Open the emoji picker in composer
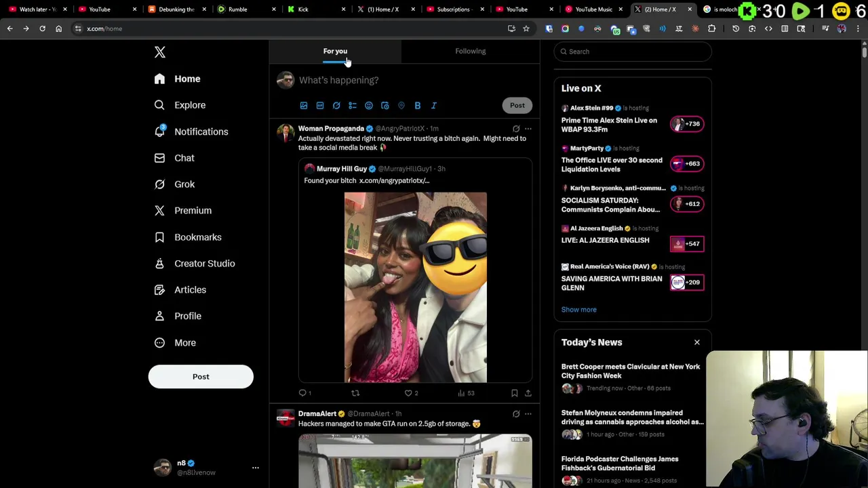868x488 pixels. pyautogui.click(x=369, y=106)
